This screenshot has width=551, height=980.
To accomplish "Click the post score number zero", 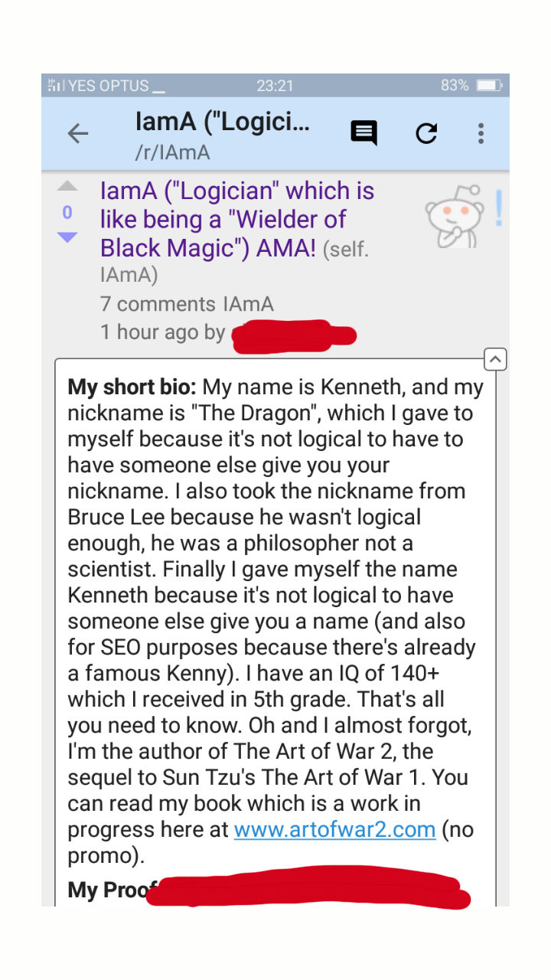I will 67,212.
